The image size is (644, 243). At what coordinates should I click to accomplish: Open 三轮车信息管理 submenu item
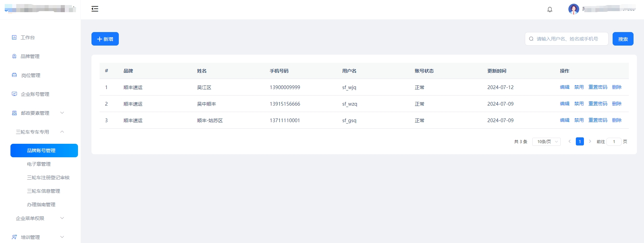(44, 191)
